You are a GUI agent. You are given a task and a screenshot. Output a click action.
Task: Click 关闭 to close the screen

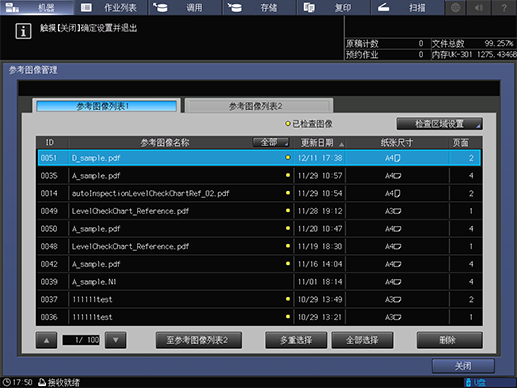click(x=463, y=366)
